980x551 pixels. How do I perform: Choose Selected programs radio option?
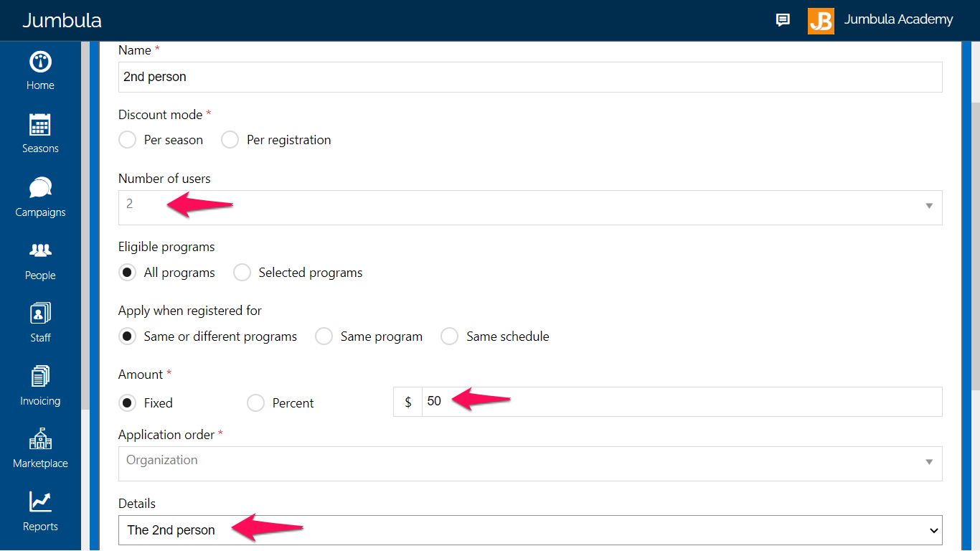click(242, 273)
